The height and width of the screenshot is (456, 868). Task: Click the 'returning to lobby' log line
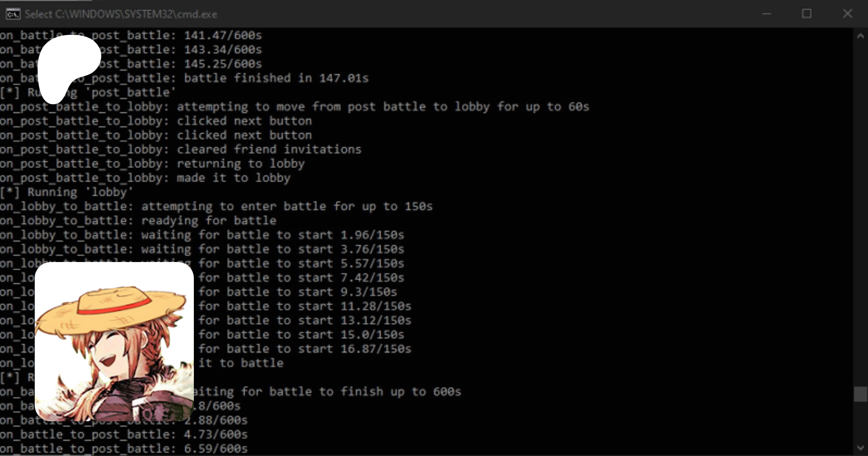(241, 164)
